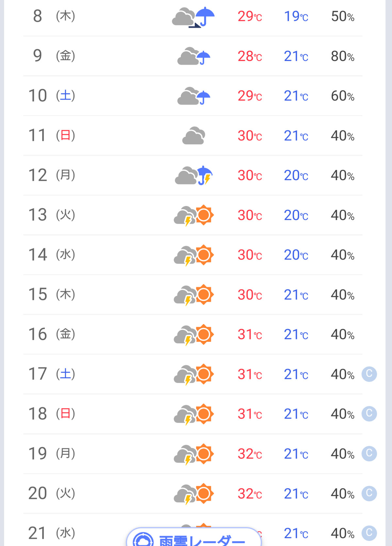Tap the thunder umbrella icon for day 12
Image resolution: width=392 pixels, height=546 pixels.
coord(194,175)
